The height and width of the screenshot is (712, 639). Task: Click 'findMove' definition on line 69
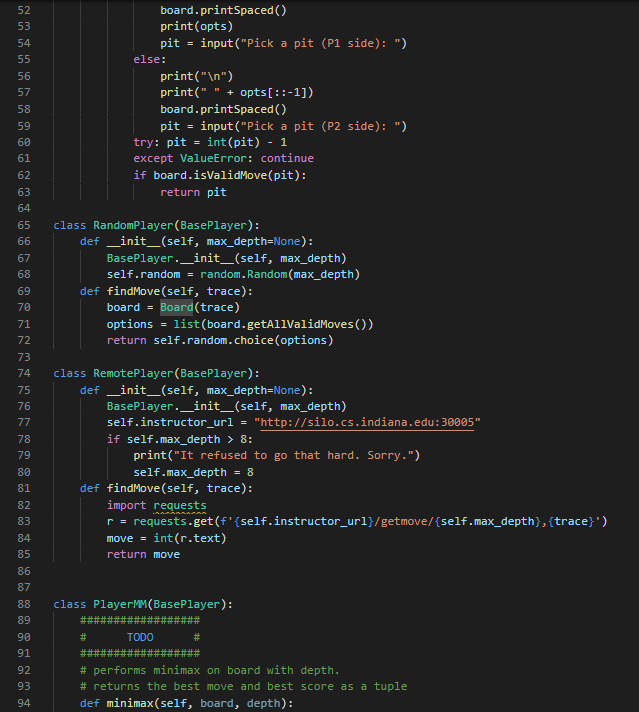click(133, 291)
